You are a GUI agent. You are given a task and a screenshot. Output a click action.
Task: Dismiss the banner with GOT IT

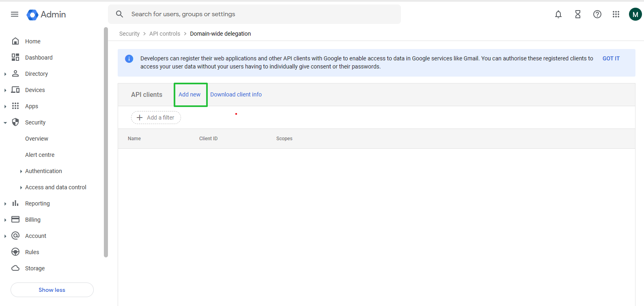pos(611,58)
